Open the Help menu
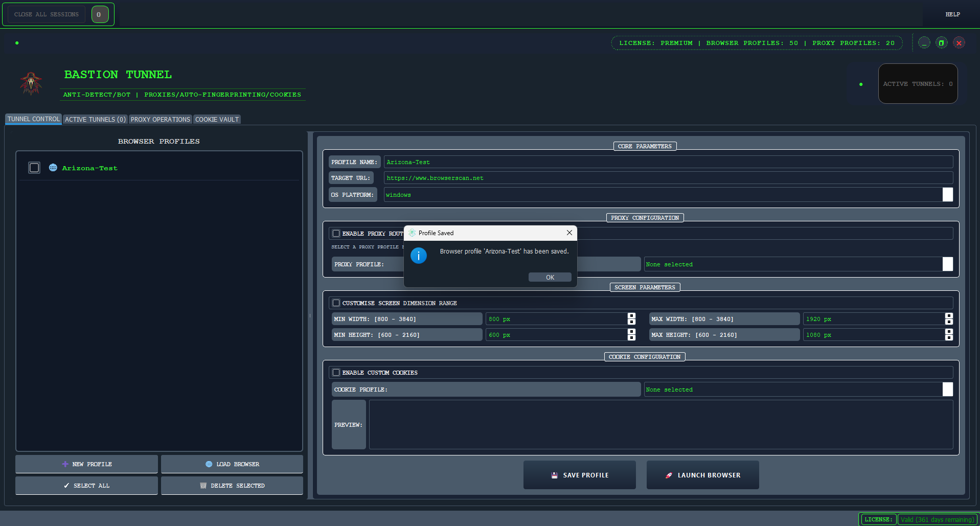Viewport: 980px width, 526px height. [952, 14]
